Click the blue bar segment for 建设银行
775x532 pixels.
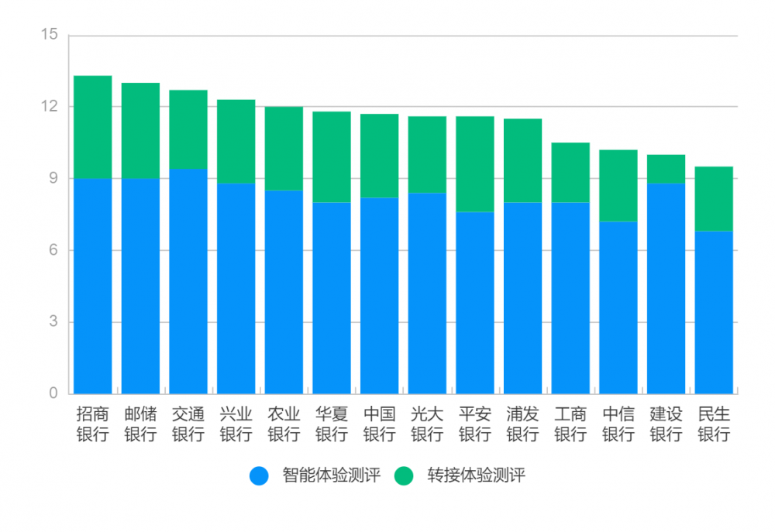666,289
